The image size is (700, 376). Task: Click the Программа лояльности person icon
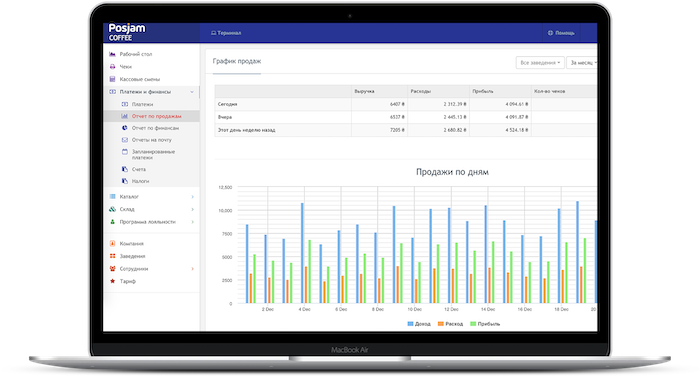[x=112, y=221]
